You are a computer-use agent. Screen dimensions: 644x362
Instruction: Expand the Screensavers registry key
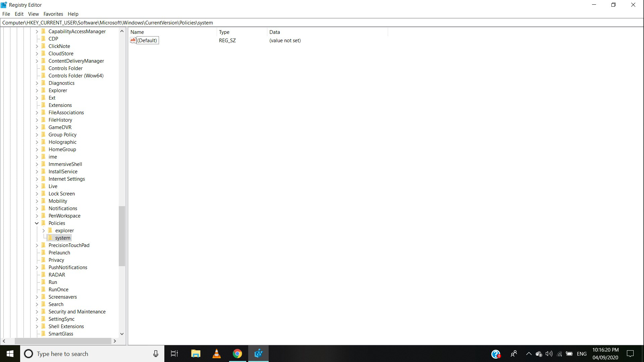pos(37,297)
